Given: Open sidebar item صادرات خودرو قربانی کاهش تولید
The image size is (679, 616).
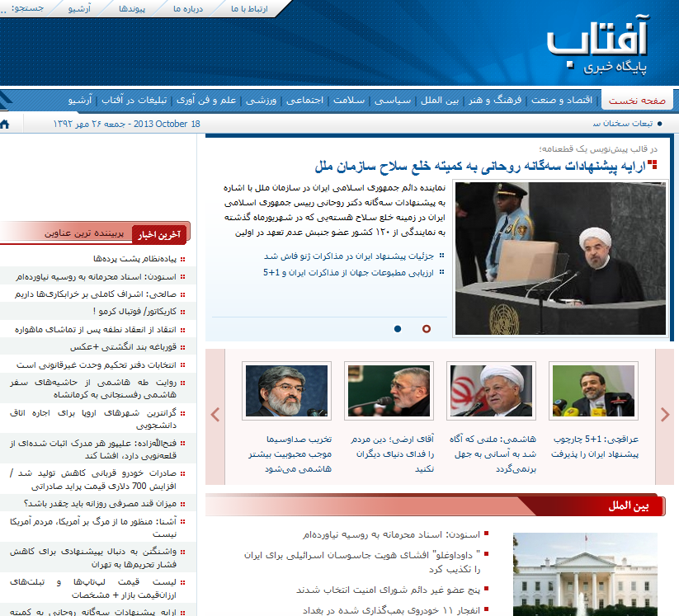Looking at the screenshot, I should point(93,480).
